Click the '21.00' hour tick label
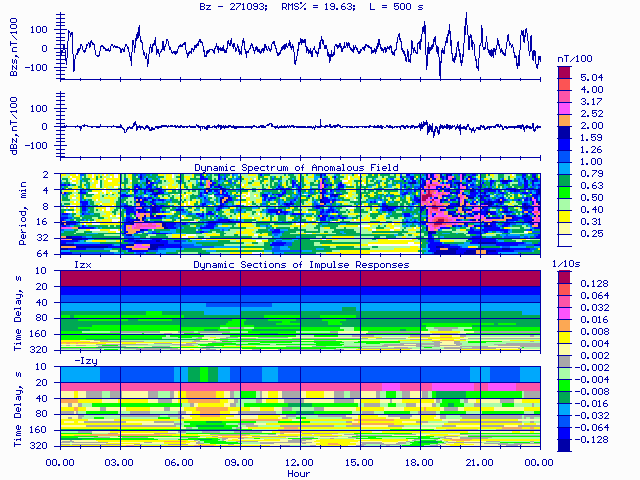This screenshot has height=480, width=640. coord(479,462)
